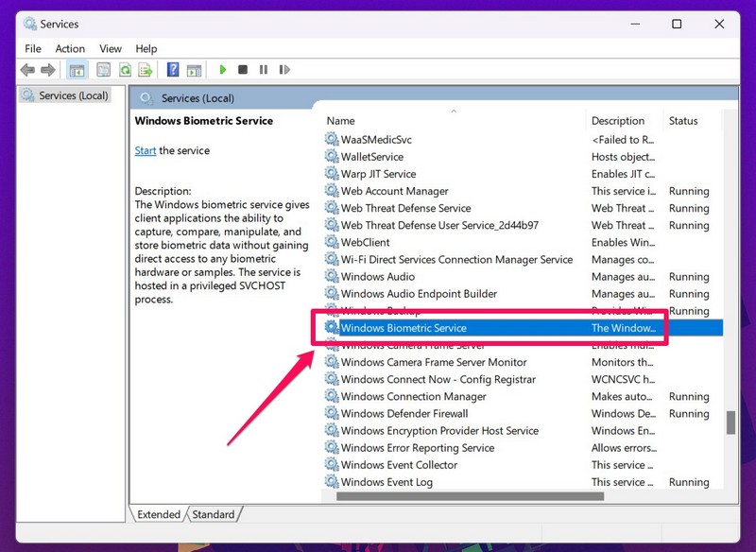Open the Action menu
Image resolution: width=756 pixels, height=552 pixels.
pyautogui.click(x=70, y=48)
